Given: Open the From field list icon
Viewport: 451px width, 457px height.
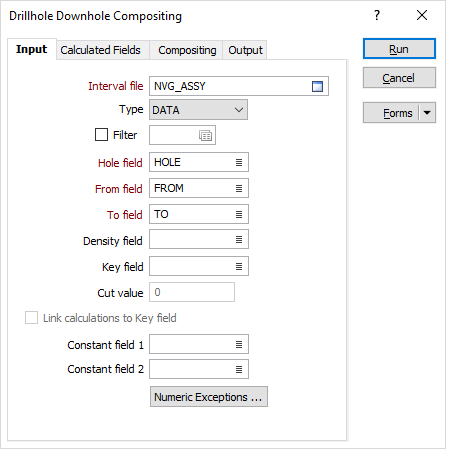Looking at the screenshot, I should point(239,188).
